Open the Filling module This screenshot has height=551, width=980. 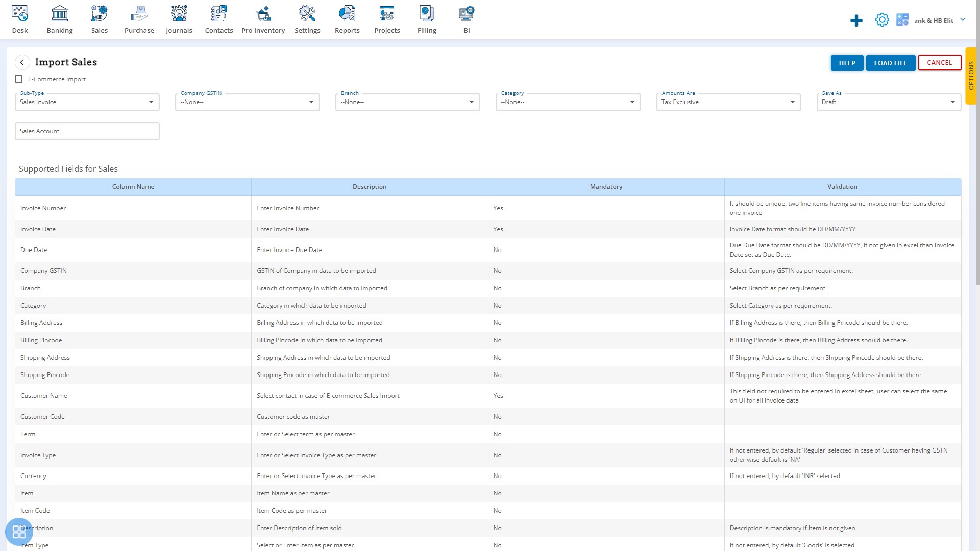tap(426, 19)
